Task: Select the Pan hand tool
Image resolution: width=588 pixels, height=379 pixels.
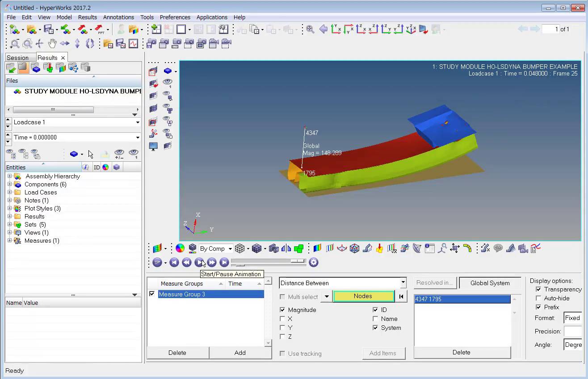Action: tap(52, 43)
